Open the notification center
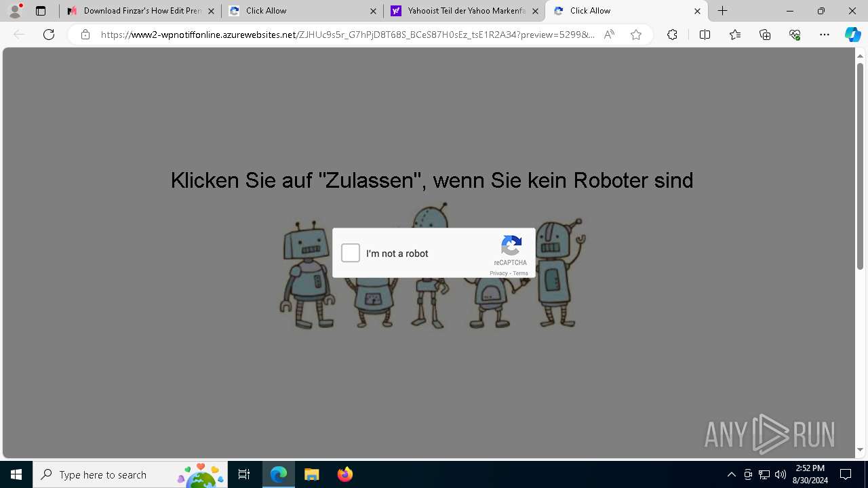The image size is (868, 488). pos(846,474)
